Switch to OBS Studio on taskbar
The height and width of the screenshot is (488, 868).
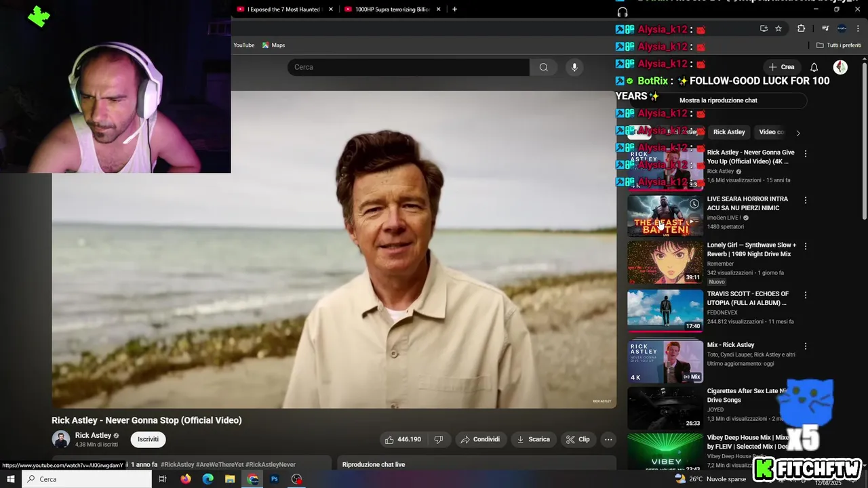(x=297, y=479)
